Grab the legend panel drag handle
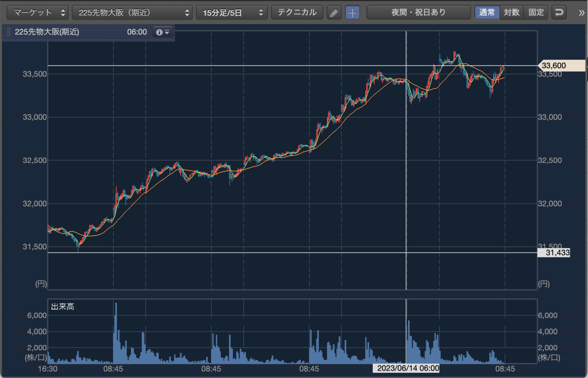Screen dimensions: 588x378 pos(9,32)
